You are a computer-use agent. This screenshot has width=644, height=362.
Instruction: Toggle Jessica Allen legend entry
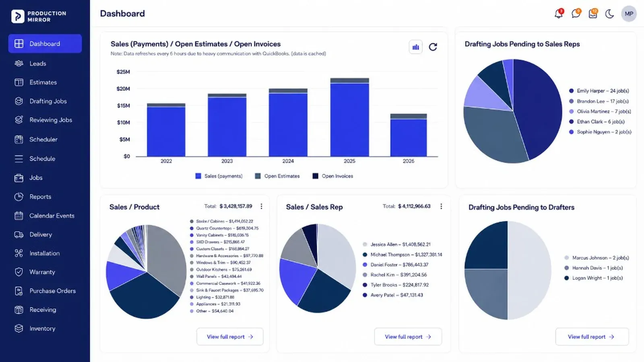click(x=396, y=245)
